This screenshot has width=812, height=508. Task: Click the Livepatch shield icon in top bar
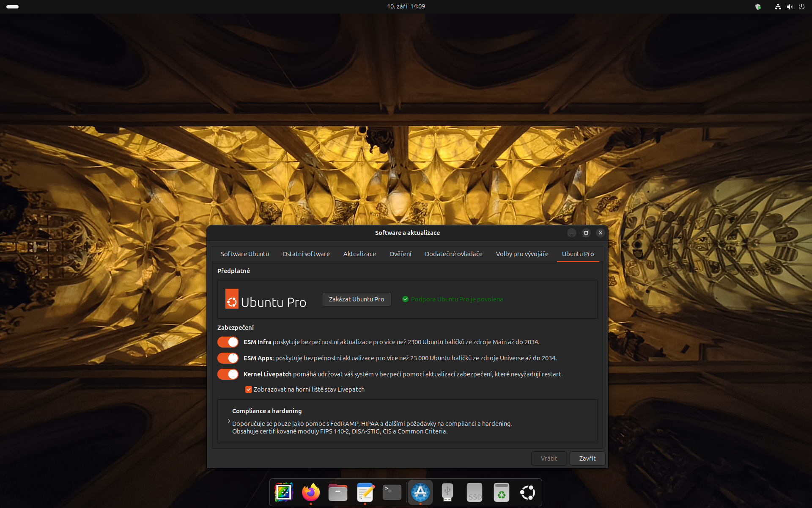pyautogui.click(x=758, y=7)
